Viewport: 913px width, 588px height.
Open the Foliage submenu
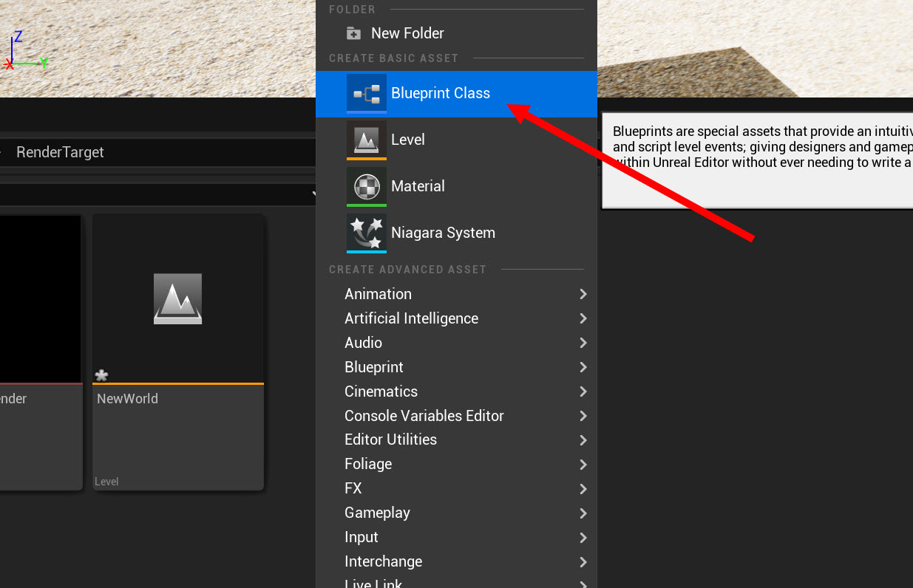(x=456, y=464)
